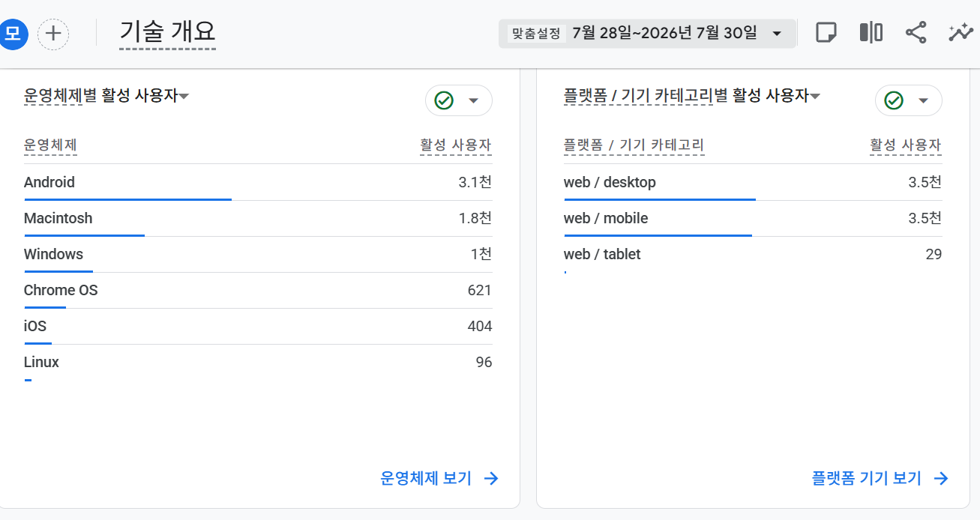Click the Linux value 96
Screen dimensions: 980x520
[484, 362]
